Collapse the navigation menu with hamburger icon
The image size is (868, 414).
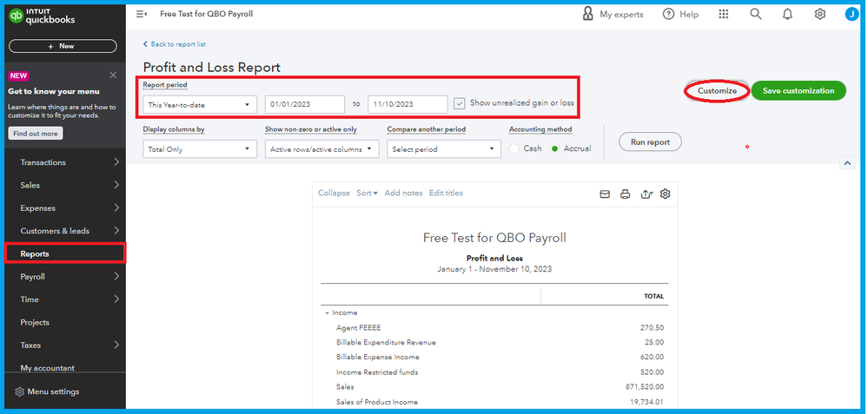coord(141,15)
